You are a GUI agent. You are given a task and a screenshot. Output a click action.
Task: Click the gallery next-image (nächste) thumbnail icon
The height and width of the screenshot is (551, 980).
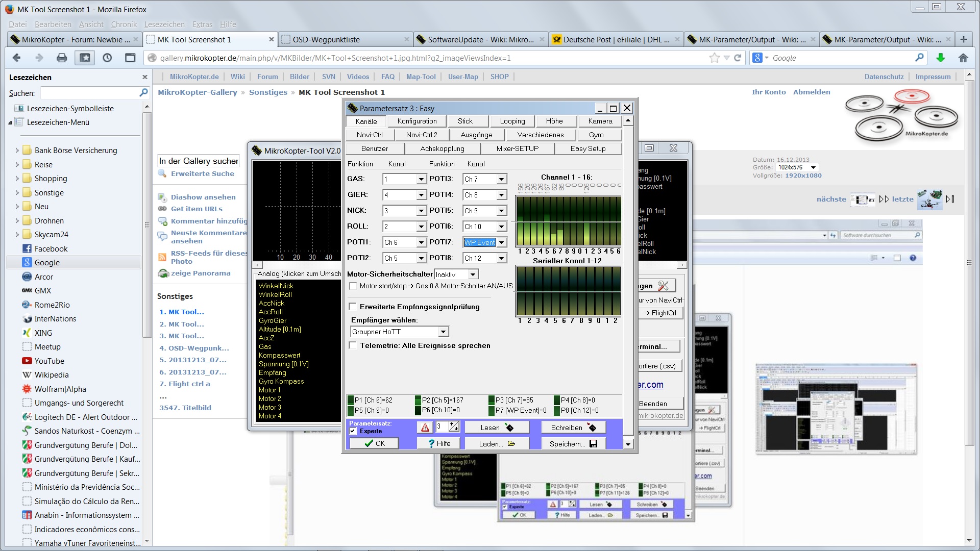tap(863, 199)
